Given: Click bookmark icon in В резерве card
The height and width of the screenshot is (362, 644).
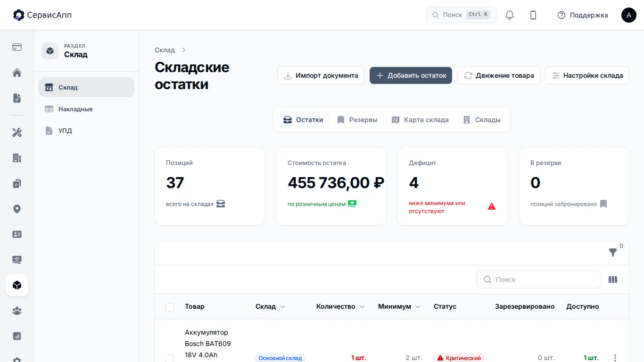Looking at the screenshot, I should click(x=603, y=204).
